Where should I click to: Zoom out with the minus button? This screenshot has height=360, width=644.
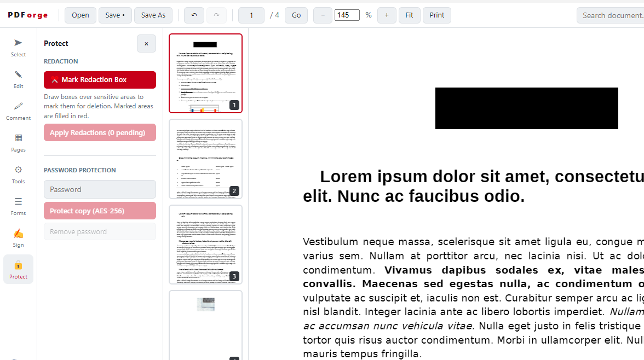point(323,15)
